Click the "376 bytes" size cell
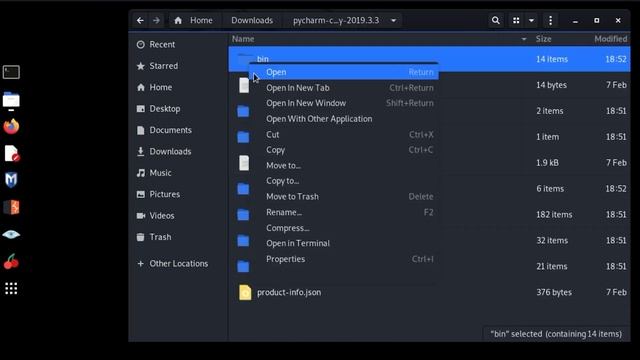This screenshot has width=640, height=360. pos(554,292)
